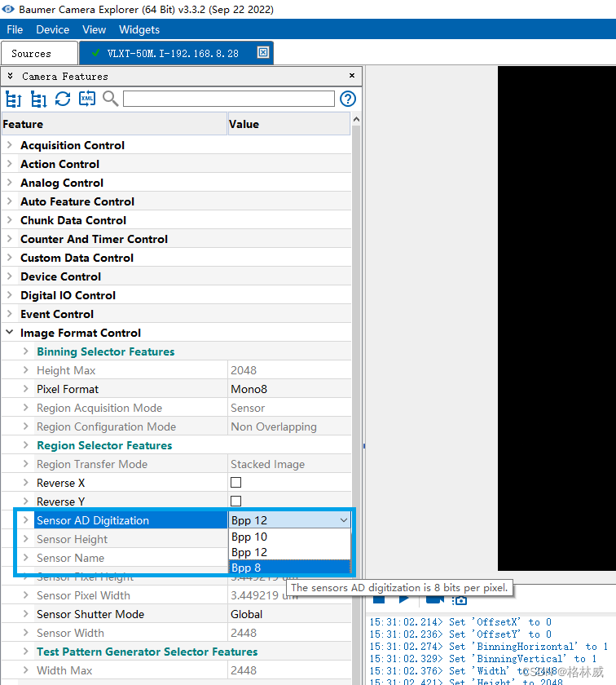The height and width of the screenshot is (685, 616).
Task: Select the Region Transfer Mode row
Action: (176, 464)
